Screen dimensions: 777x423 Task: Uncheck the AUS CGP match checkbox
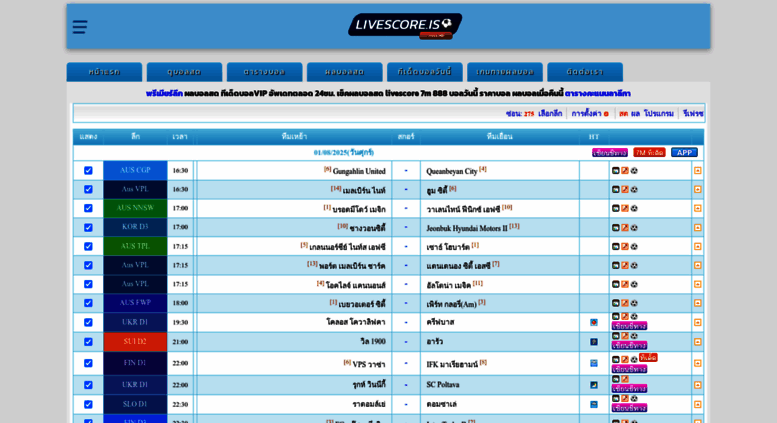coord(88,171)
